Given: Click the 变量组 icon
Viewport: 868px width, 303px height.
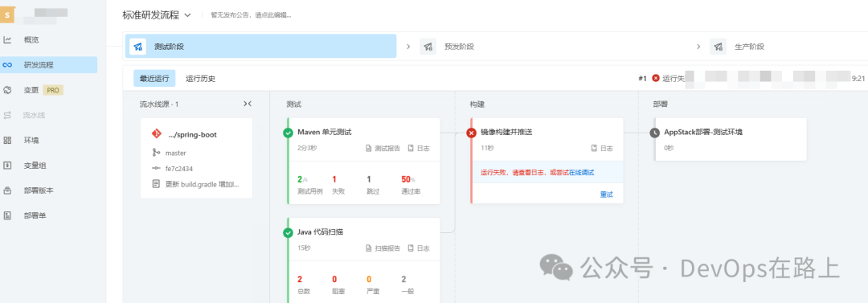Looking at the screenshot, I should (8, 165).
